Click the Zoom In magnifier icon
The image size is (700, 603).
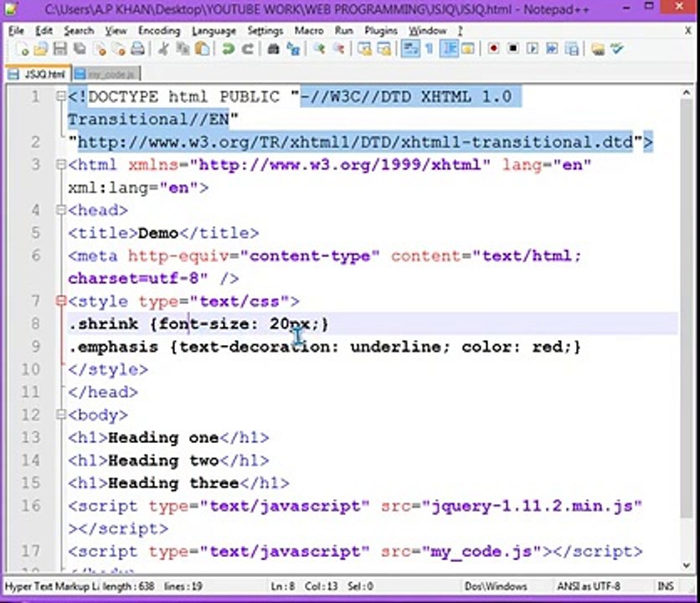coord(319,49)
